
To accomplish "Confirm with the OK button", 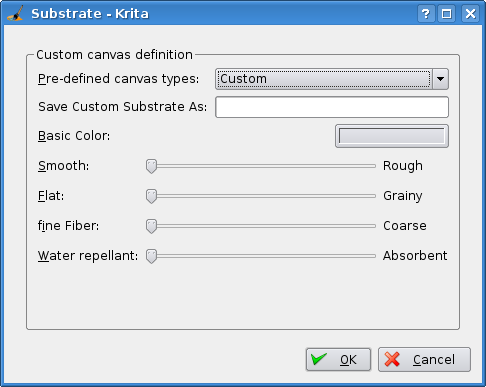I will (338, 360).
